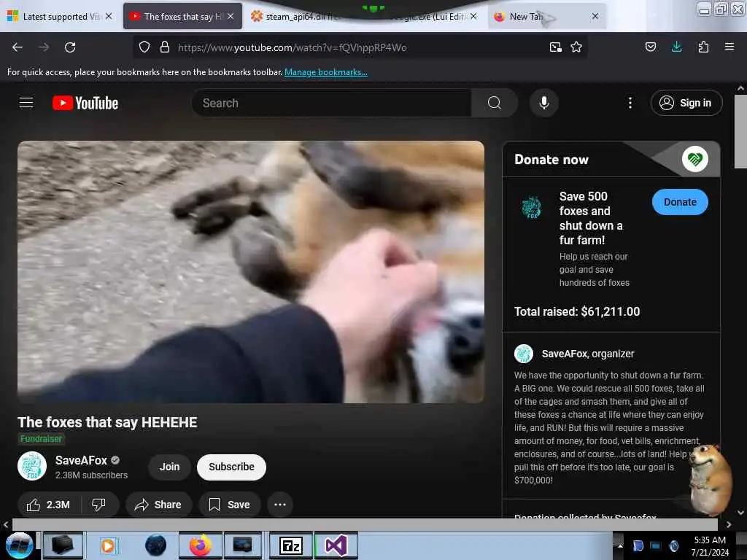Reload the page with the refresh icon
The image size is (747, 560).
[x=70, y=47]
